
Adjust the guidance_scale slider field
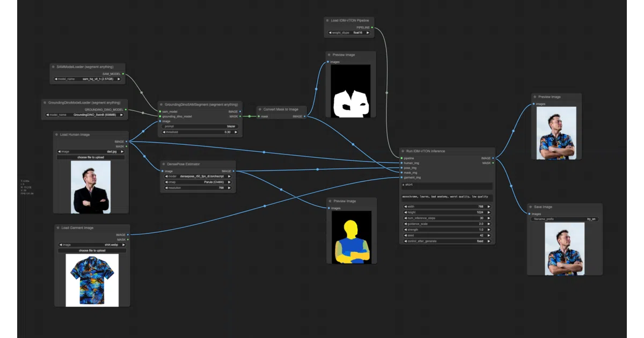[x=447, y=224]
